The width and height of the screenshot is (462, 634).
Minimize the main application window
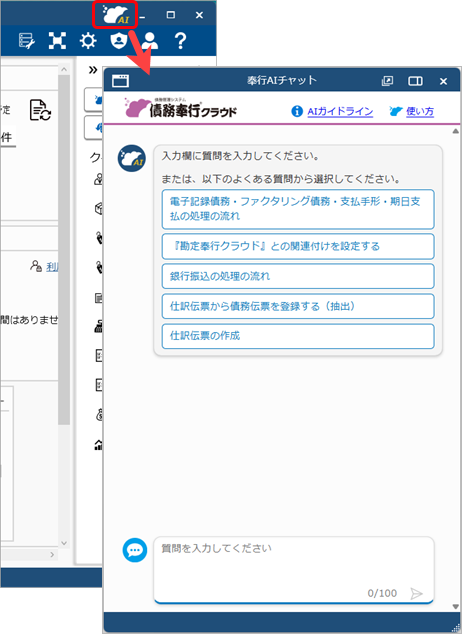143,15
